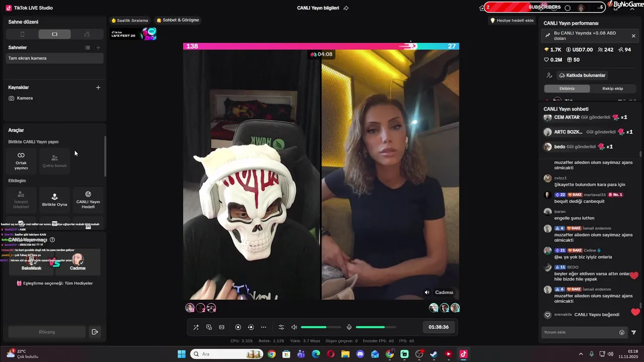Image resolution: width=644 pixels, height=362 pixels.
Task: Switch to Rakip ekip tab
Action: coord(612,88)
